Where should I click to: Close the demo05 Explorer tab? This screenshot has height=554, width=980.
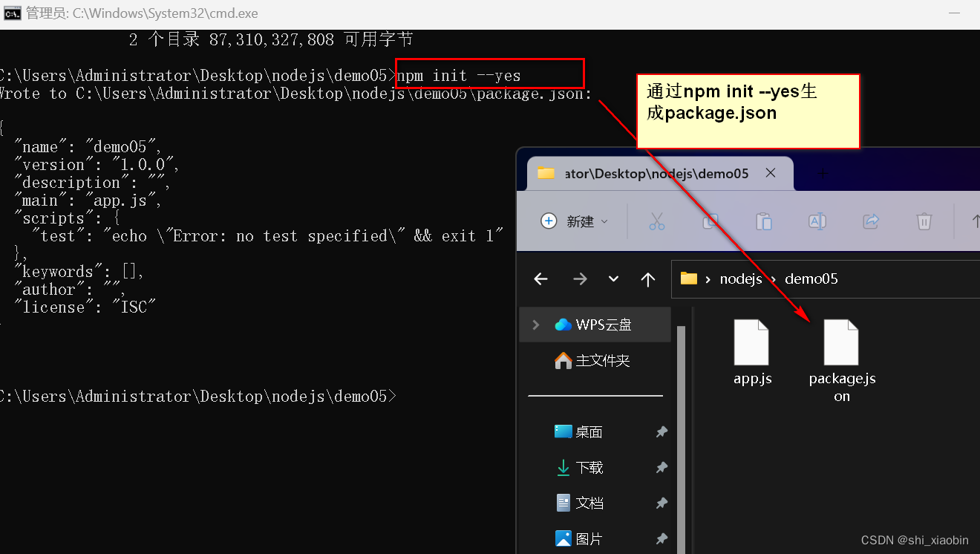[771, 173]
